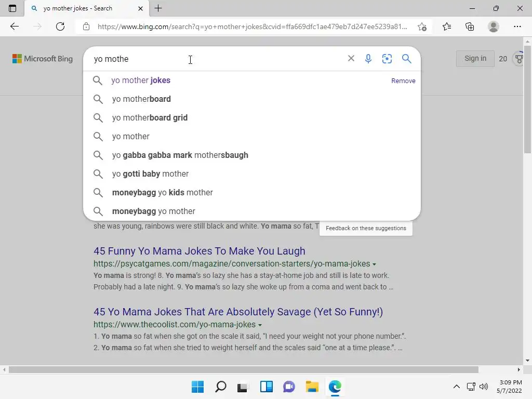Open '45 Yo Mama Jokes That Are Absolutely Savage' link
The image size is (532, 399).
[238, 312]
